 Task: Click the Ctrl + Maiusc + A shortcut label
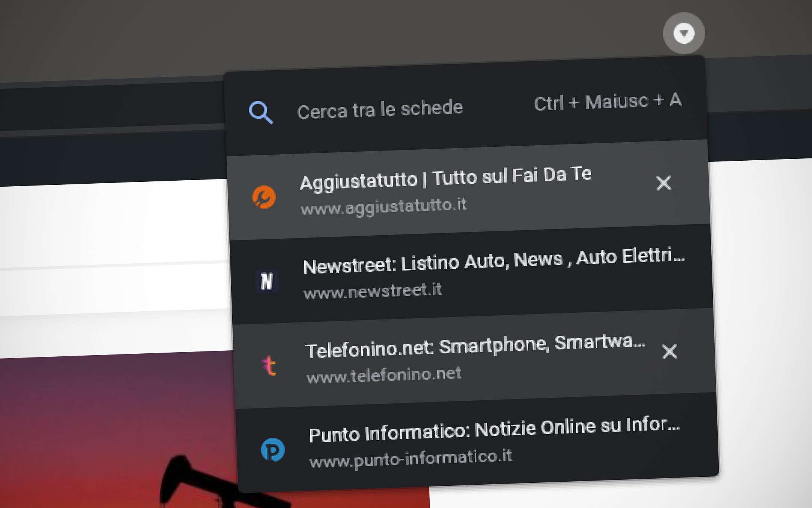607,102
